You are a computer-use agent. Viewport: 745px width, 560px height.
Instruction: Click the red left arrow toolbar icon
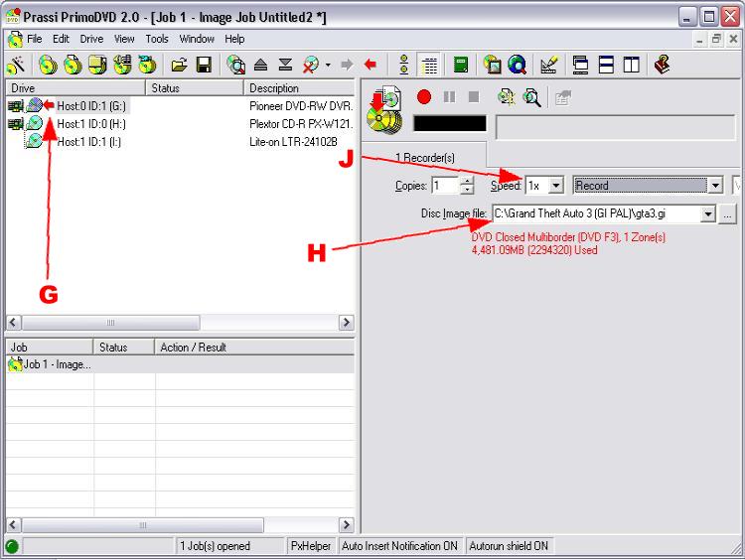click(x=371, y=65)
